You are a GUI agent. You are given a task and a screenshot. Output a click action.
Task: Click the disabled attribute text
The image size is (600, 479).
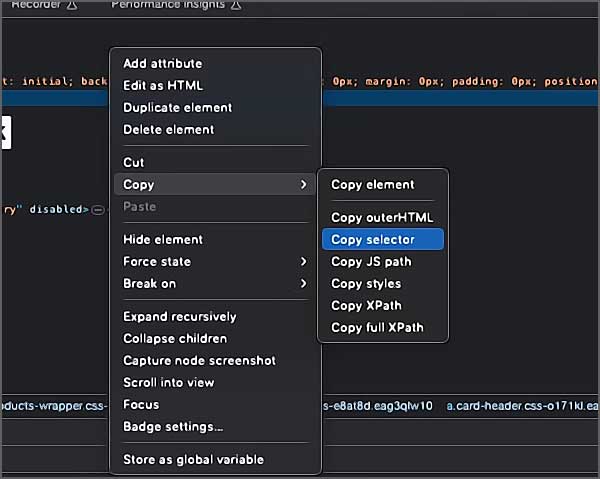click(x=56, y=210)
